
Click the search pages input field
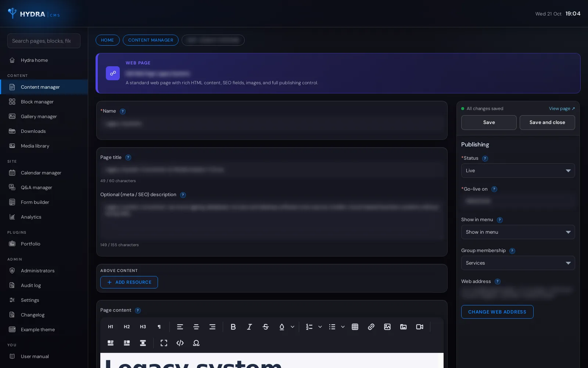click(x=44, y=41)
